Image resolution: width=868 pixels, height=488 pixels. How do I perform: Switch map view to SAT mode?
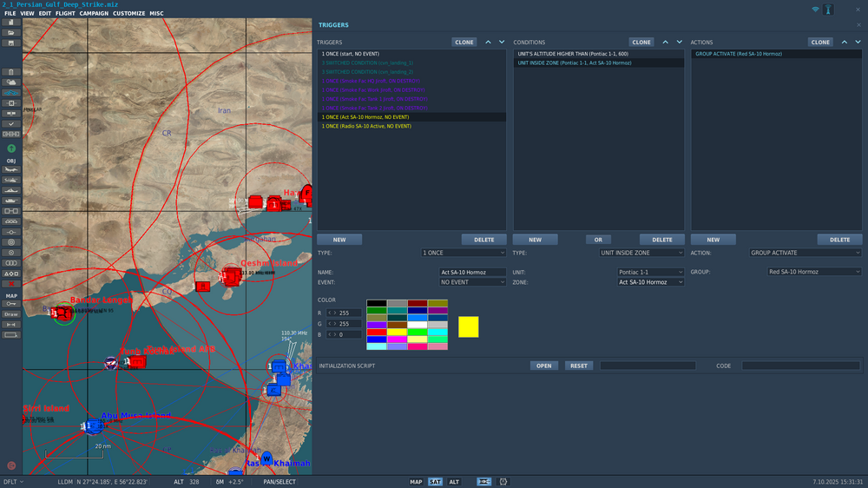click(435, 482)
